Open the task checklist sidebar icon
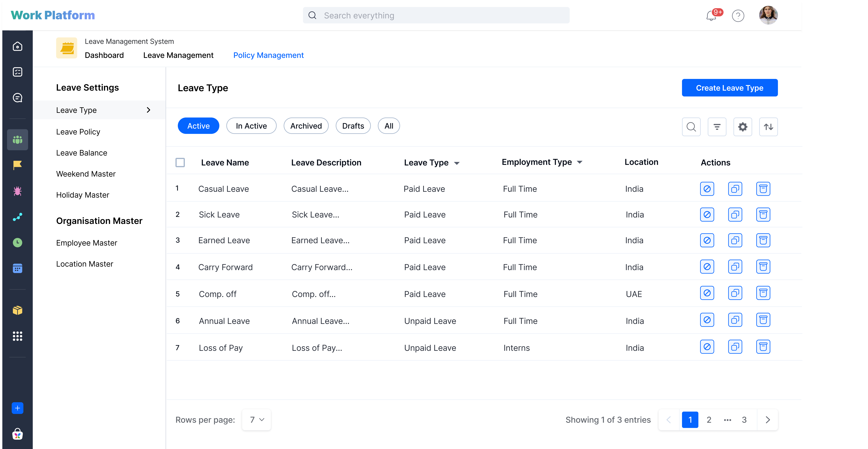This screenshot has width=868, height=449. coord(18,72)
